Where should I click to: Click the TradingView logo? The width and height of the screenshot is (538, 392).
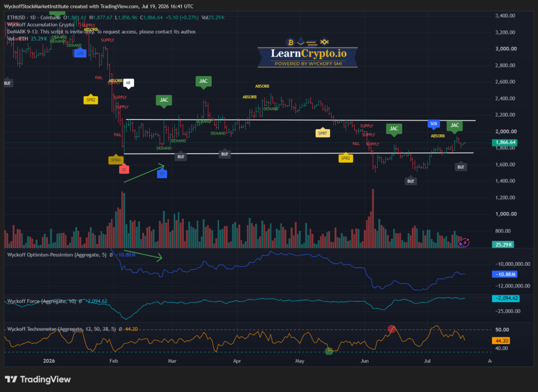[x=38, y=379]
